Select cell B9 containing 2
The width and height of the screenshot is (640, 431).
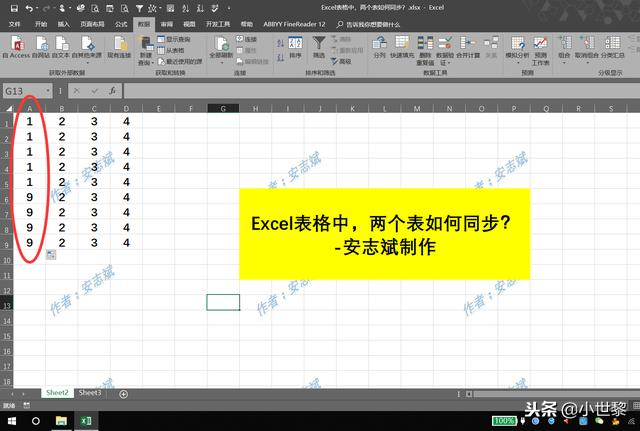[62, 243]
